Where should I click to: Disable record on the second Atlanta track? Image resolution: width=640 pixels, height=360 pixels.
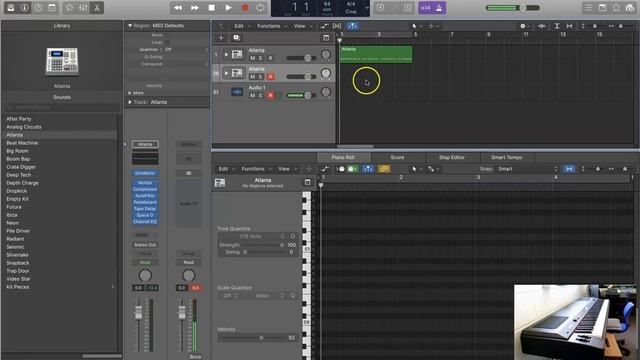pos(270,77)
